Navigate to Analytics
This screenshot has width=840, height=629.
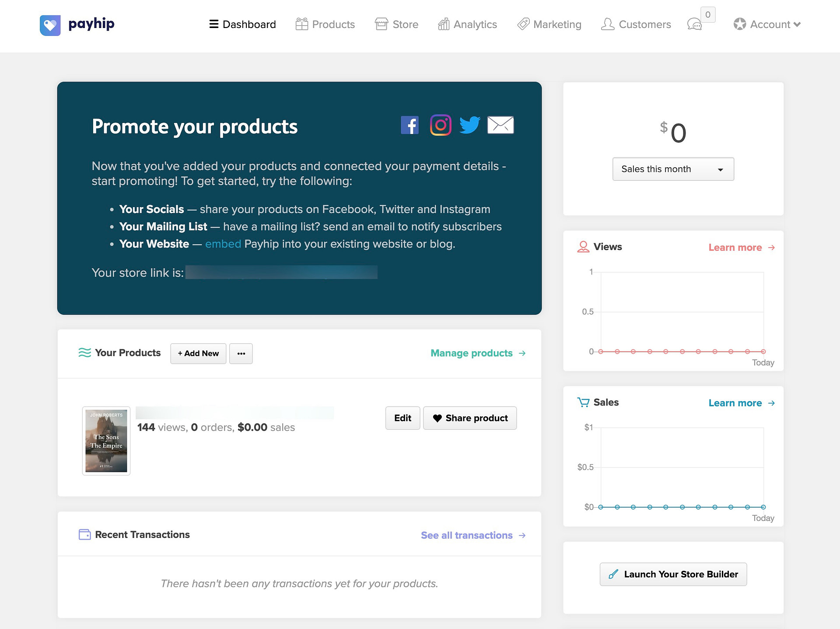(467, 25)
